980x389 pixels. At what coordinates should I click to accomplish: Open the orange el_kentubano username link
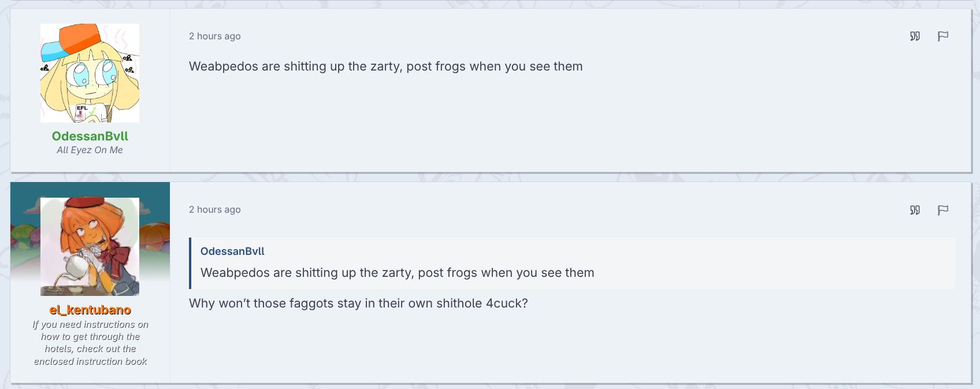click(90, 310)
